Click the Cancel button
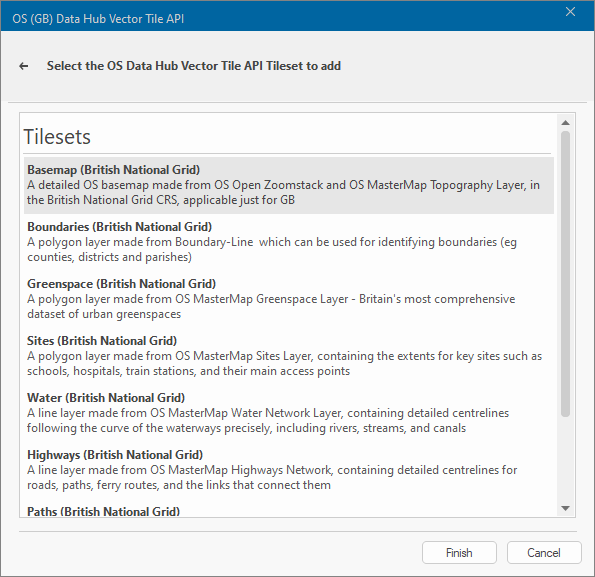 [544, 552]
